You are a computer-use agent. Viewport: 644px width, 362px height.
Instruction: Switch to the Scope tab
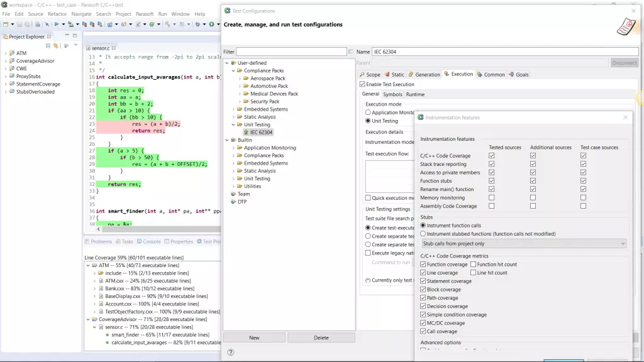tap(370, 74)
